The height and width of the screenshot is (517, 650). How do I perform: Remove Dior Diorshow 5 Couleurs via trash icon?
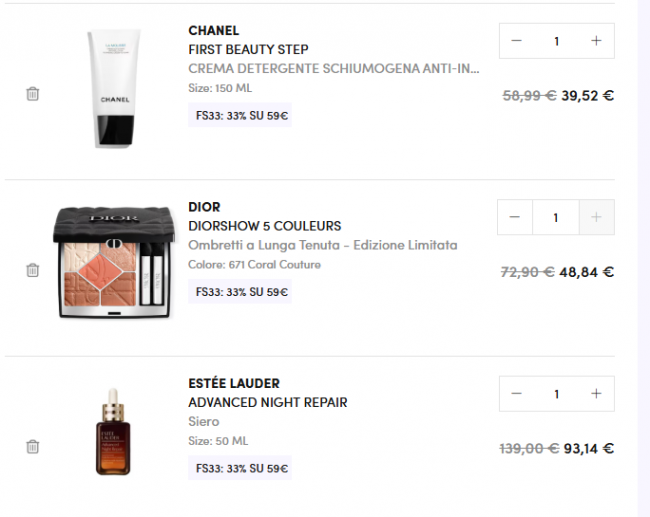33,270
